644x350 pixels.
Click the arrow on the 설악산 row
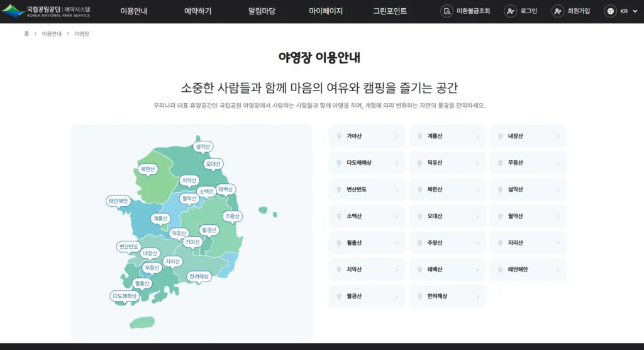tap(558, 190)
